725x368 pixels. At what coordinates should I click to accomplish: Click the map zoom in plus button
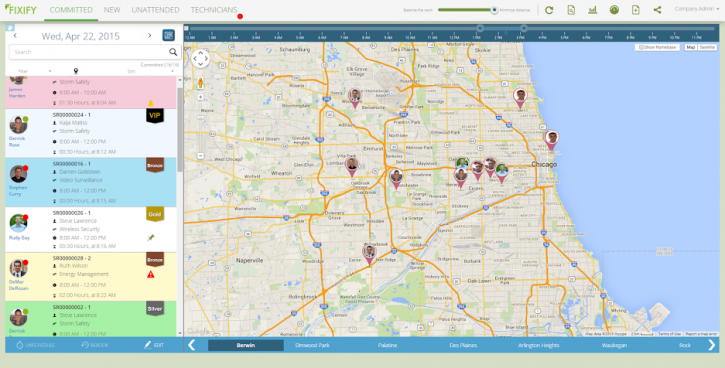[x=201, y=97]
